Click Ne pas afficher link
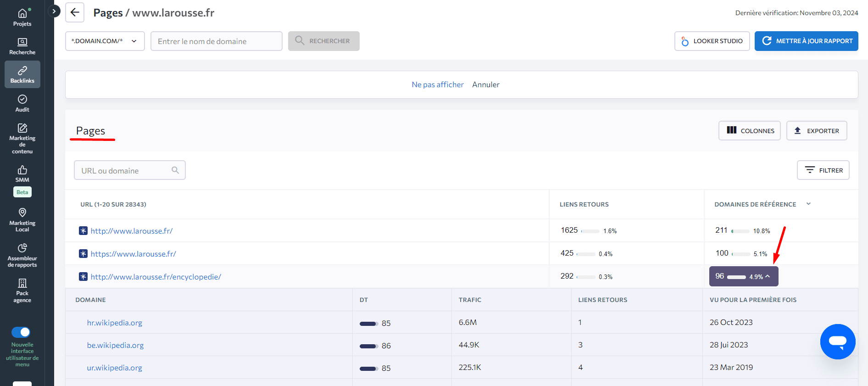The width and height of the screenshot is (868, 386). [x=438, y=84]
